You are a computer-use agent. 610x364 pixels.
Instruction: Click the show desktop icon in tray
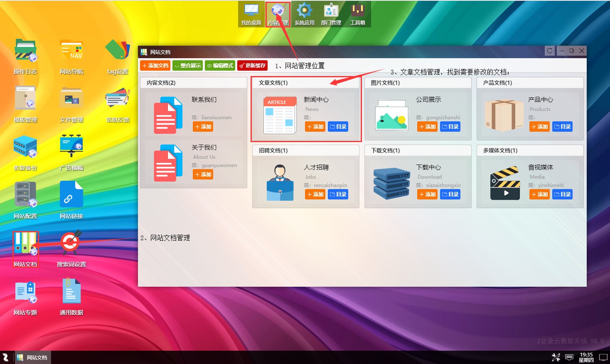[x=603, y=357]
